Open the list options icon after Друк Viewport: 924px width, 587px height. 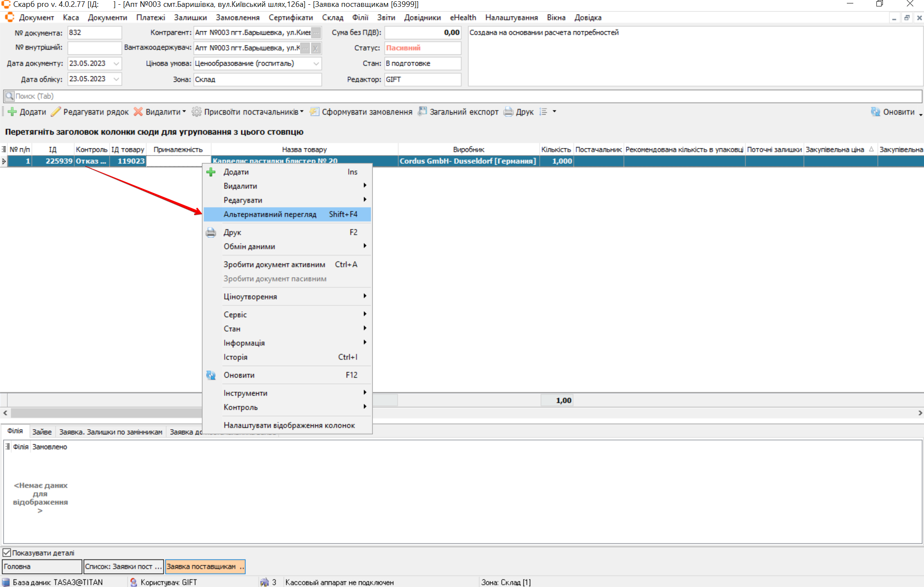(x=543, y=112)
